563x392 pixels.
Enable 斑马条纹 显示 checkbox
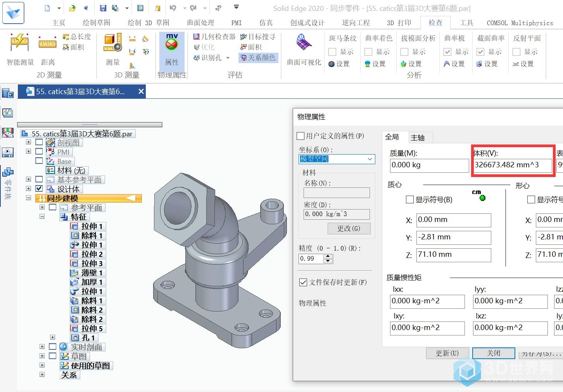click(332, 52)
